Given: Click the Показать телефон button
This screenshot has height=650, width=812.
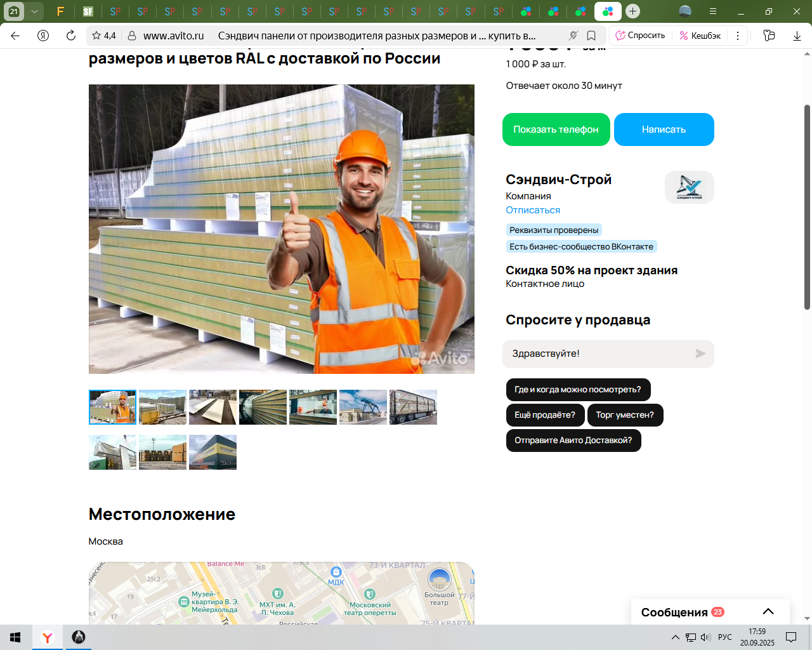Looking at the screenshot, I should click(556, 129).
